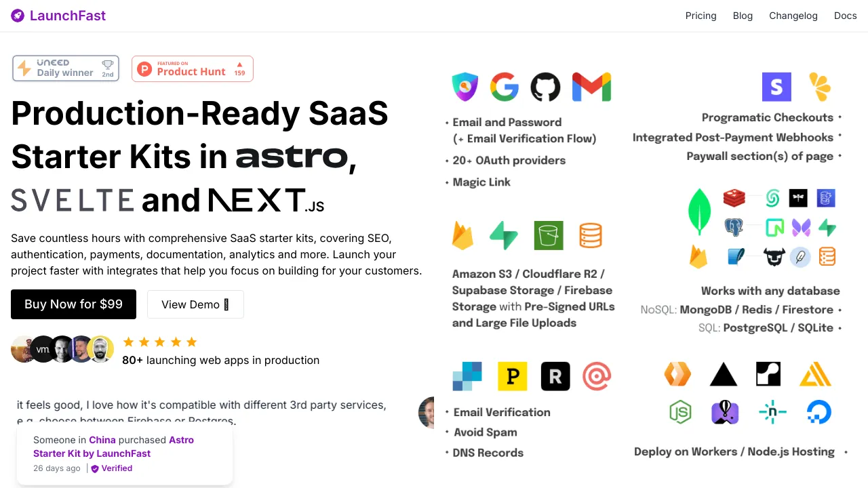Click the DigitalOcean blue logo icon

pyautogui.click(x=818, y=411)
